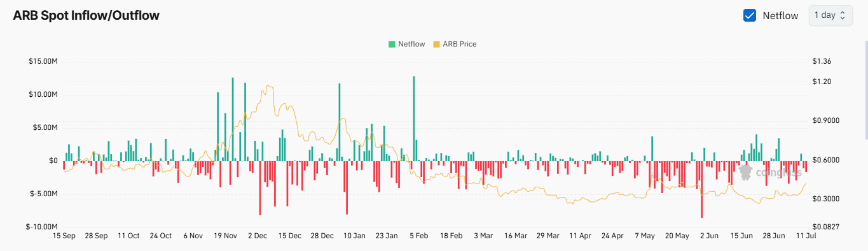Click the $1.20 price axis label
Viewport: 868px width, 251px height.
coord(822,82)
